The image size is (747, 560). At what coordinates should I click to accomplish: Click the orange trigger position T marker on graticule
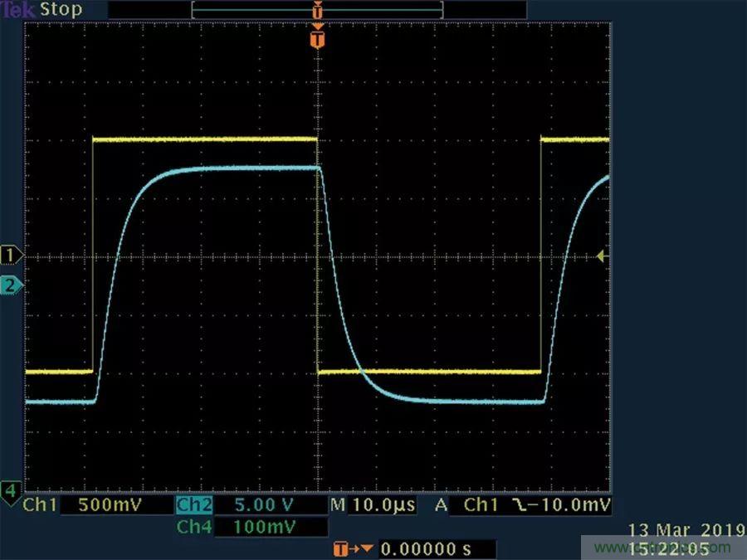tap(317, 38)
